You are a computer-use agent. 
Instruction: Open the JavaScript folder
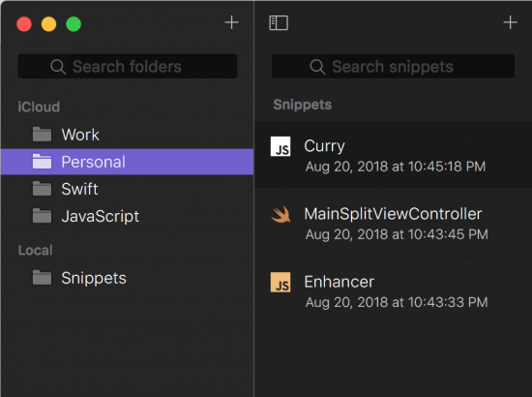(128, 216)
